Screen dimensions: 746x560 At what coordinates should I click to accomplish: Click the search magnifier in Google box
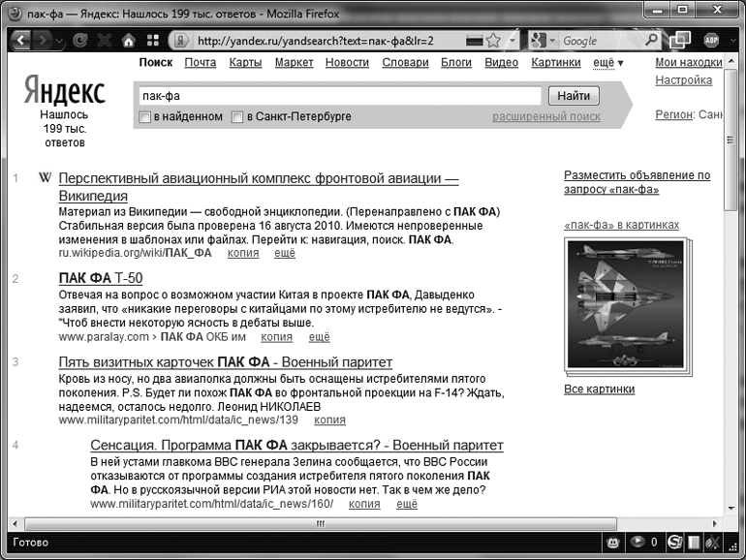pyautogui.click(x=651, y=41)
